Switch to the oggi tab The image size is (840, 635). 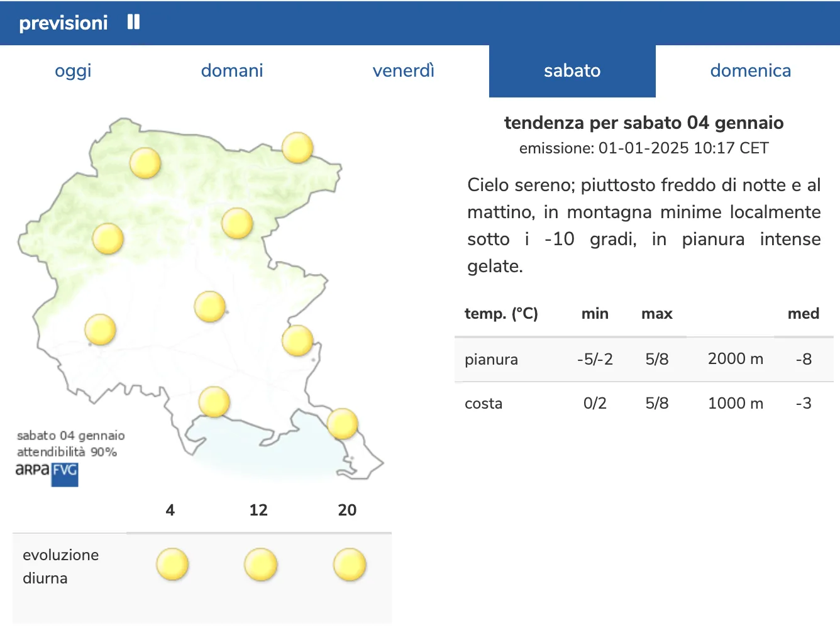point(73,70)
